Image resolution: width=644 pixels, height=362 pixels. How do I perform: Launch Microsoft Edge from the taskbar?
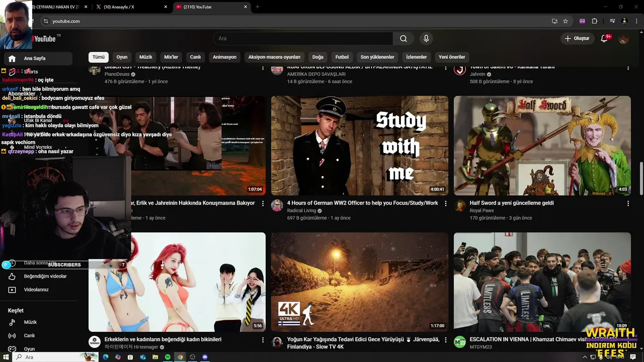coord(106,357)
